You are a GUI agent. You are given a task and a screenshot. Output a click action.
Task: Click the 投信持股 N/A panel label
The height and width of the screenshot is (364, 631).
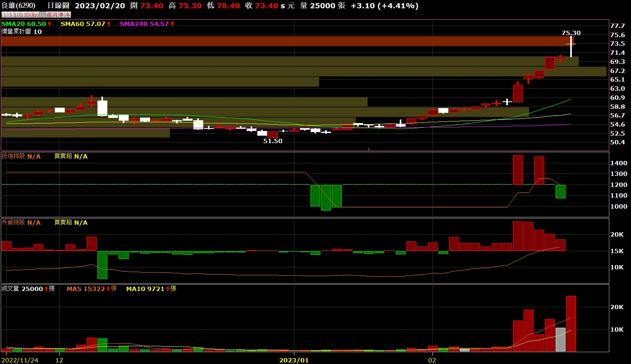(x=21, y=156)
